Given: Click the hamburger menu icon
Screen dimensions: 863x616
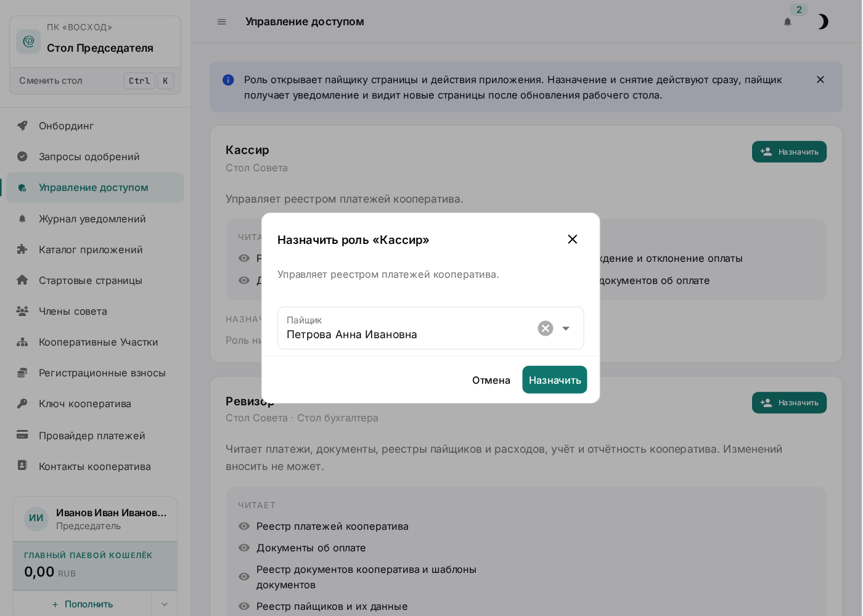Looking at the screenshot, I should (x=222, y=22).
